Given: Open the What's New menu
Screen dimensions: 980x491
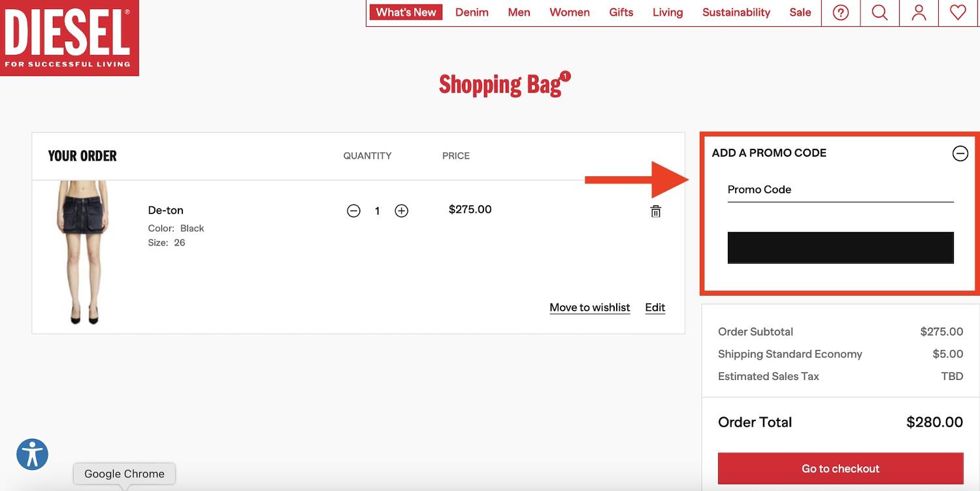Looking at the screenshot, I should [x=406, y=12].
